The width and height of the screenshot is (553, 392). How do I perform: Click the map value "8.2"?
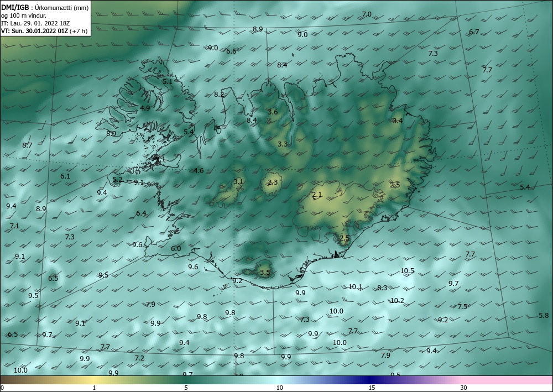[x=219, y=95]
